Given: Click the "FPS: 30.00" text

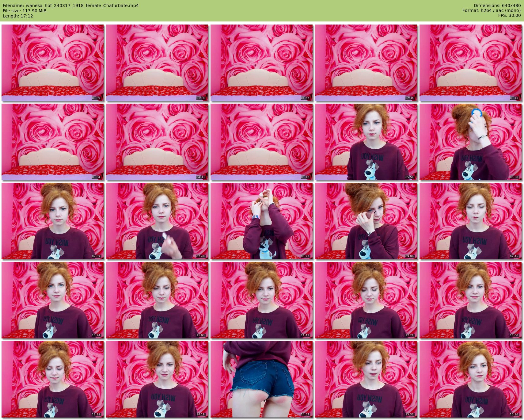Looking at the screenshot, I should click(x=509, y=16).
